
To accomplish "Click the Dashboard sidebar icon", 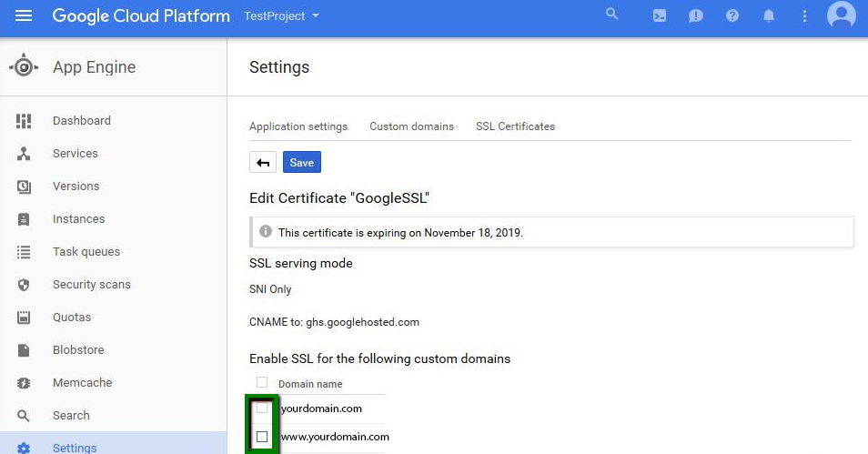I will tap(24, 121).
